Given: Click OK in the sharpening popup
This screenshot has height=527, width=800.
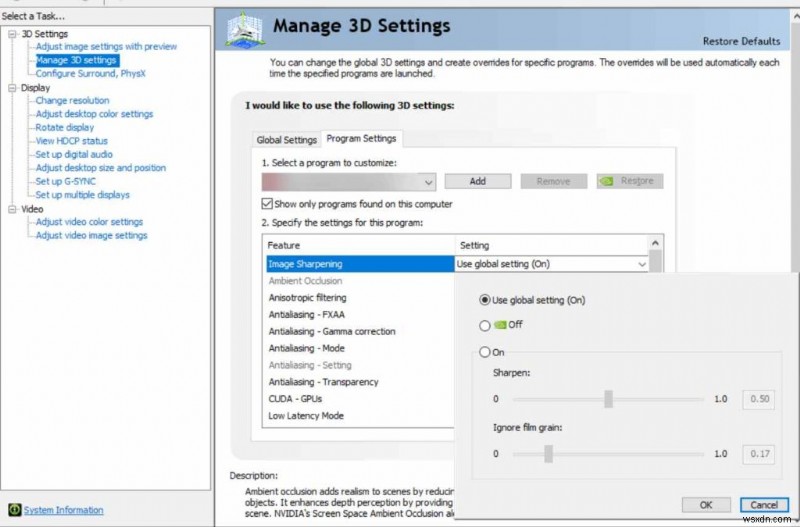Looking at the screenshot, I should coord(706,505).
